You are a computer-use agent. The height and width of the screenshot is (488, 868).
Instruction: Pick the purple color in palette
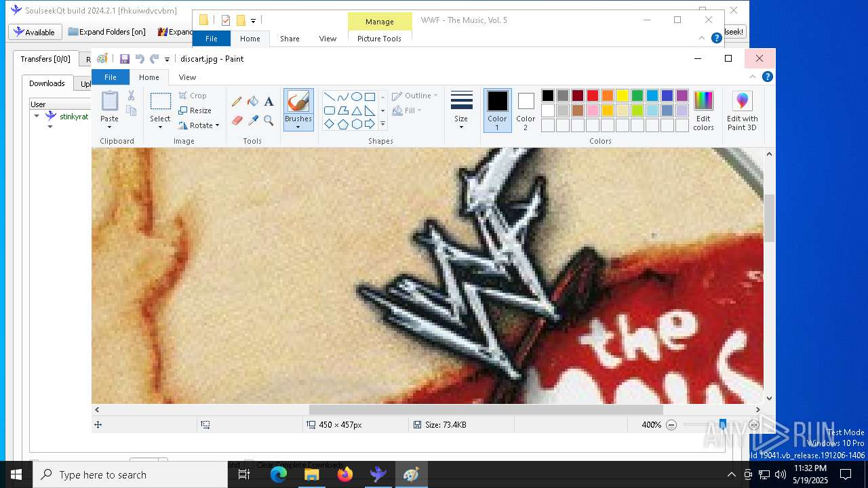point(682,96)
